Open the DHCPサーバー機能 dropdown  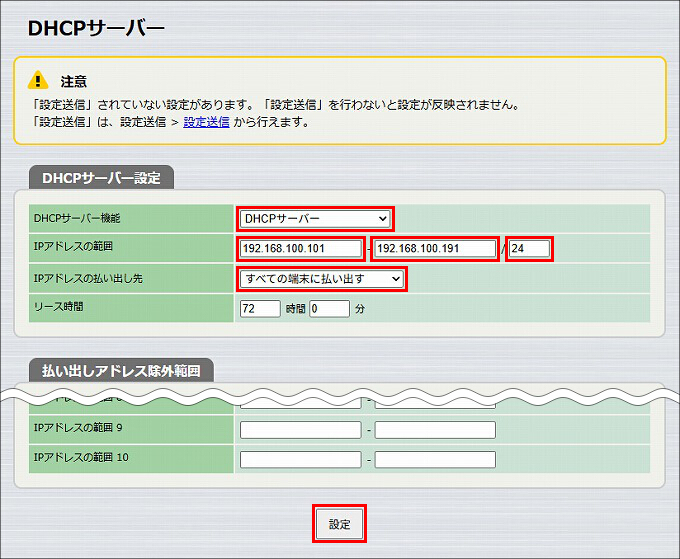(x=315, y=219)
